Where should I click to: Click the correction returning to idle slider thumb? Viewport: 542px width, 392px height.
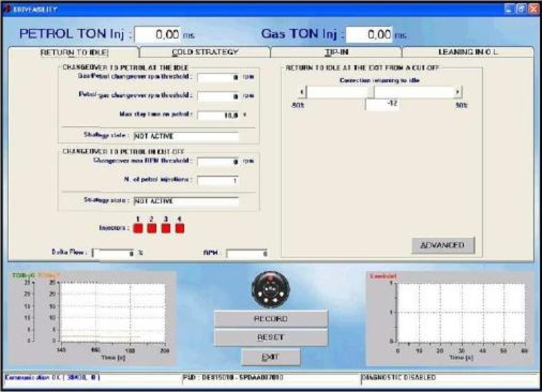[x=371, y=92]
